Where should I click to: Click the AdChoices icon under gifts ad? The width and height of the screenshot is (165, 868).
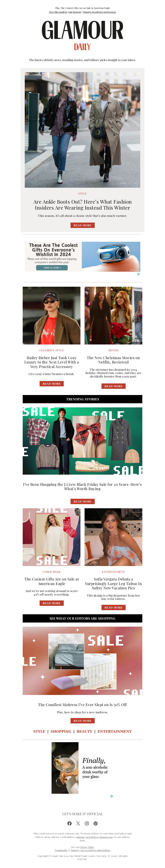click(139, 274)
